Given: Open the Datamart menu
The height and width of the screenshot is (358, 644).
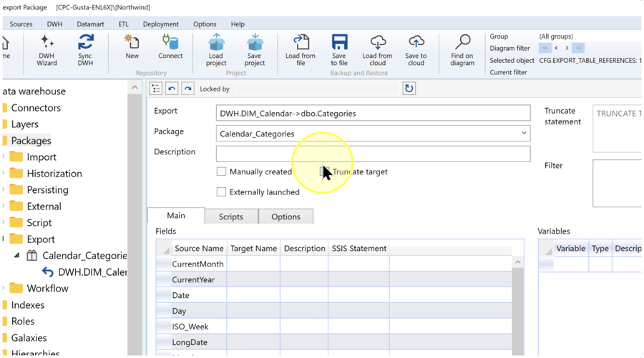Looking at the screenshot, I should click(x=90, y=24).
